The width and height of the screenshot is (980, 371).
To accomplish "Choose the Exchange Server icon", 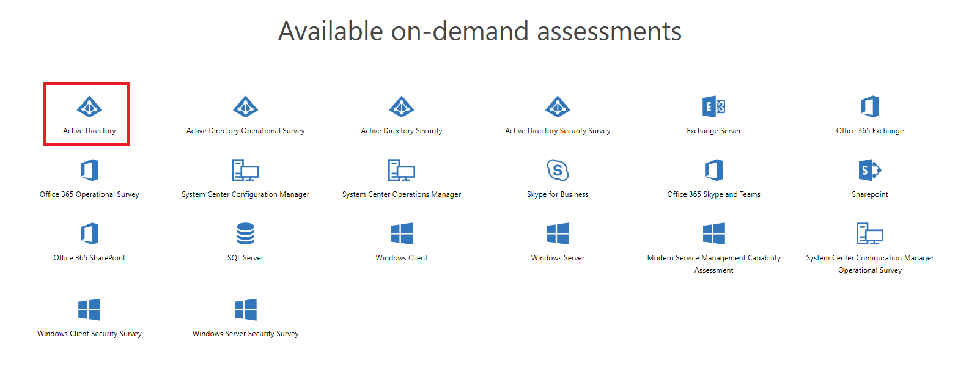I will pos(713,107).
